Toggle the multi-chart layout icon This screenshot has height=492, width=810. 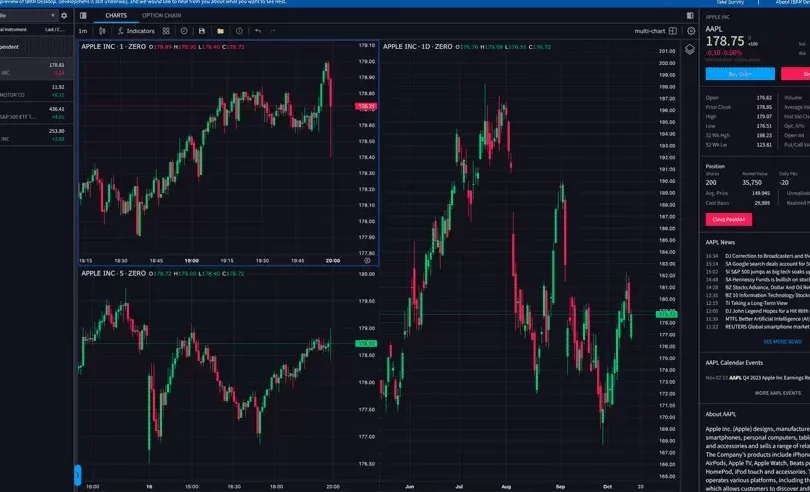pyautogui.click(x=673, y=31)
